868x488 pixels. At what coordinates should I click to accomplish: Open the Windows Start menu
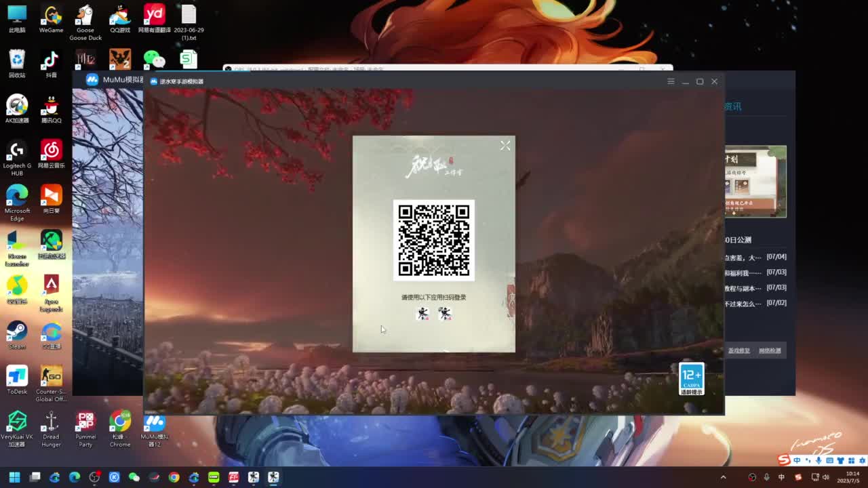pyautogui.click(x=14, y=477)
